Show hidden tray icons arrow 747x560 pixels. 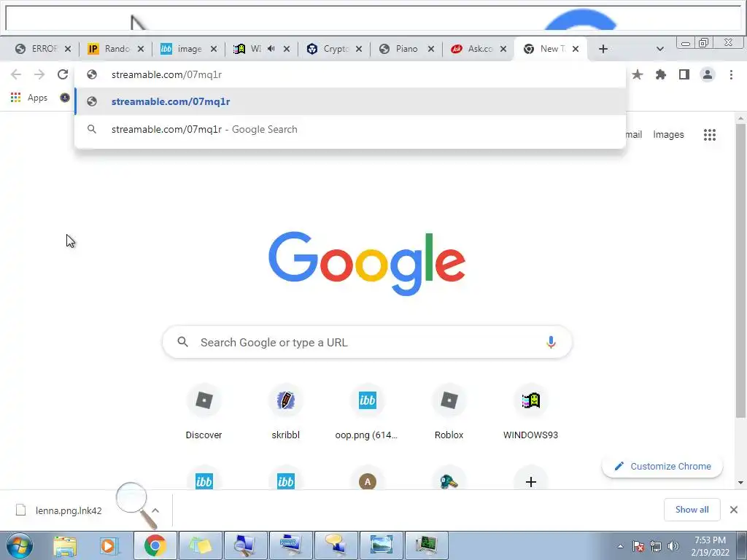tap(620, 546)
